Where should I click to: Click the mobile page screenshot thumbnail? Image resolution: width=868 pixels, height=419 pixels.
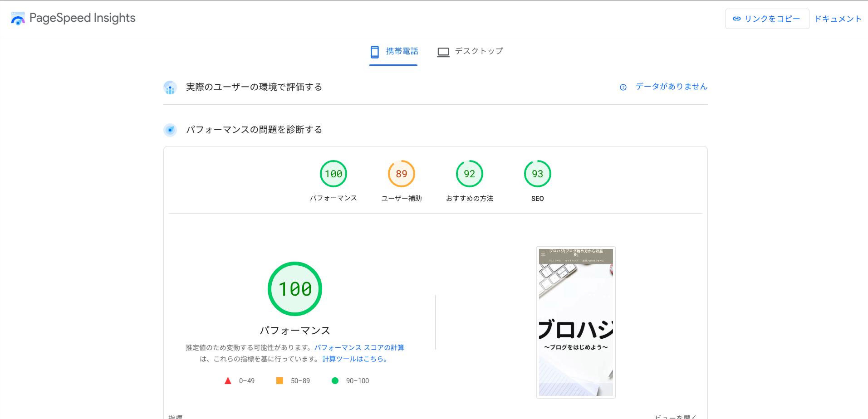tap(576, 322)
